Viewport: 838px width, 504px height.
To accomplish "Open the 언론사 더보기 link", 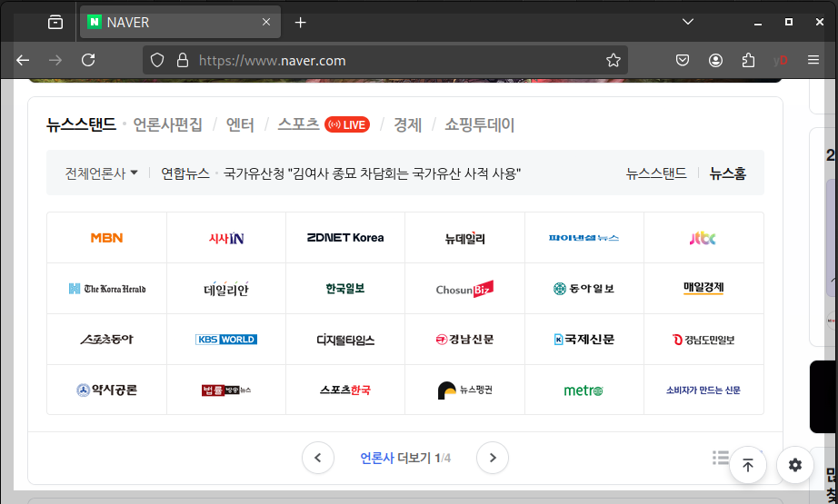I will coord(405,458).
